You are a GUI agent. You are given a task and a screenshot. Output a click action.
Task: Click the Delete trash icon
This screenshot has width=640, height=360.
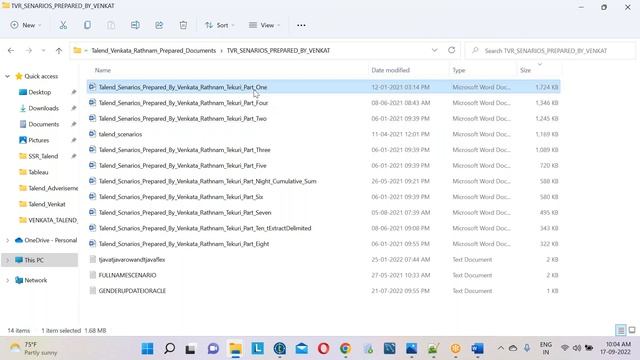click(183, 25)
